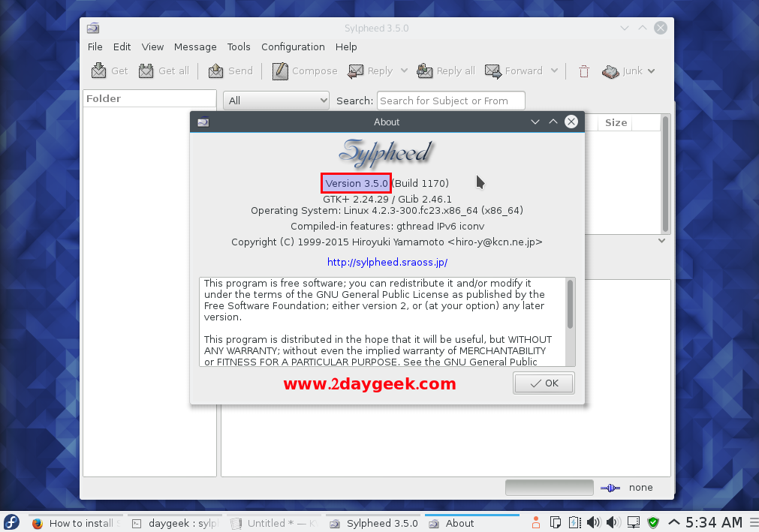
Task: Click the second volume tray icon
Action: click(x=613, y=522)
